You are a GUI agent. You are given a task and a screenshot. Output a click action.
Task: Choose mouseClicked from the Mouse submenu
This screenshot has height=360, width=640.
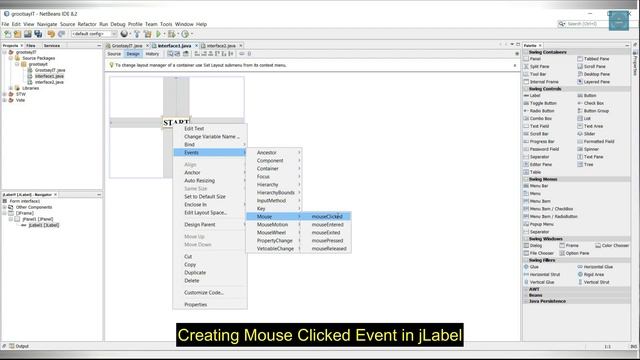[327, 217]
